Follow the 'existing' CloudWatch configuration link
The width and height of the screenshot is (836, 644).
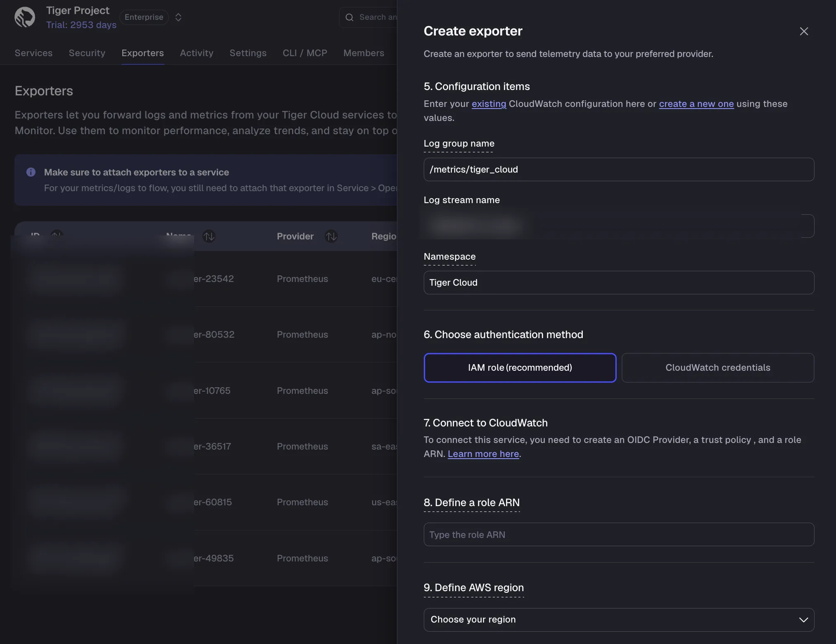pyautogui.click(x=489, y=104)
